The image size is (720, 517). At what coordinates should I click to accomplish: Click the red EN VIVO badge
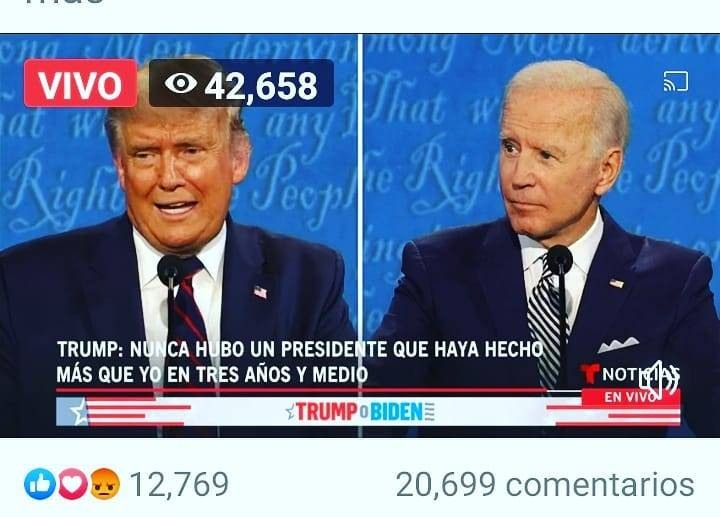(631, 397)
